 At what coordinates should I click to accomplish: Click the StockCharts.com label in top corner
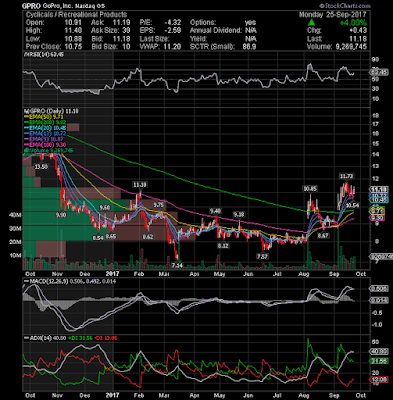(x=345, y=6)
